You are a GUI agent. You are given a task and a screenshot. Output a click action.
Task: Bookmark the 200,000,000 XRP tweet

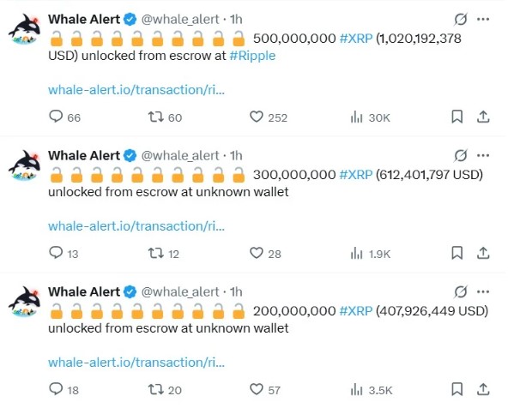click(x=457, y=389)
